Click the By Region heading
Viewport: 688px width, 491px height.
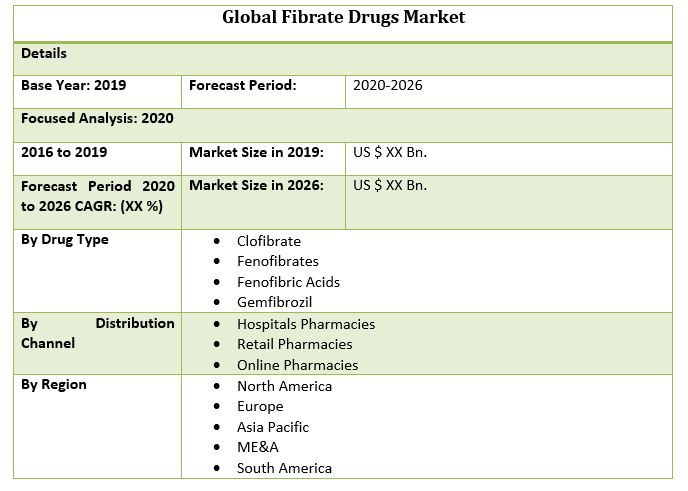54,384
